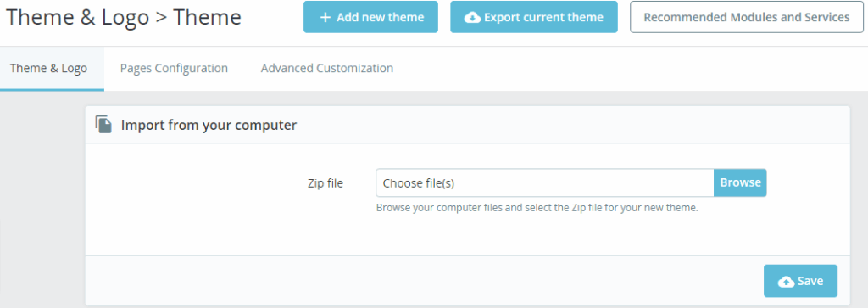Save the imported theme
Screen dimensions: 868x308
coord(800,282)
